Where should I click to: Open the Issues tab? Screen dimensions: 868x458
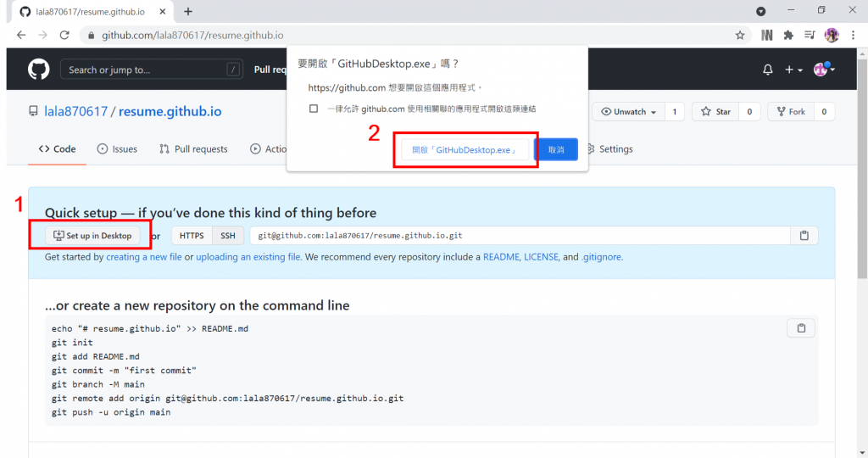click(117, 149)
